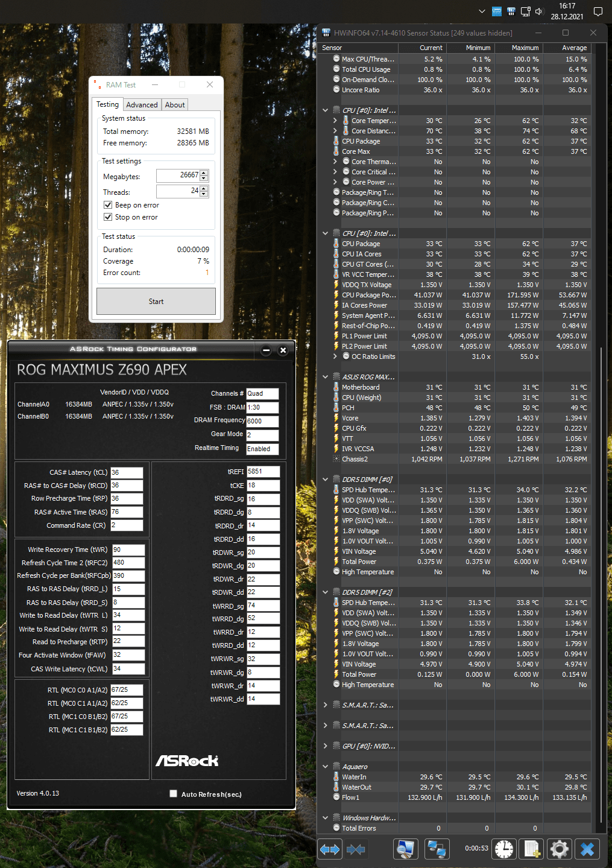Screen dimensions: 612x868
Task: Click the Command Rate (CR) value field
Action: coord(127,525)
